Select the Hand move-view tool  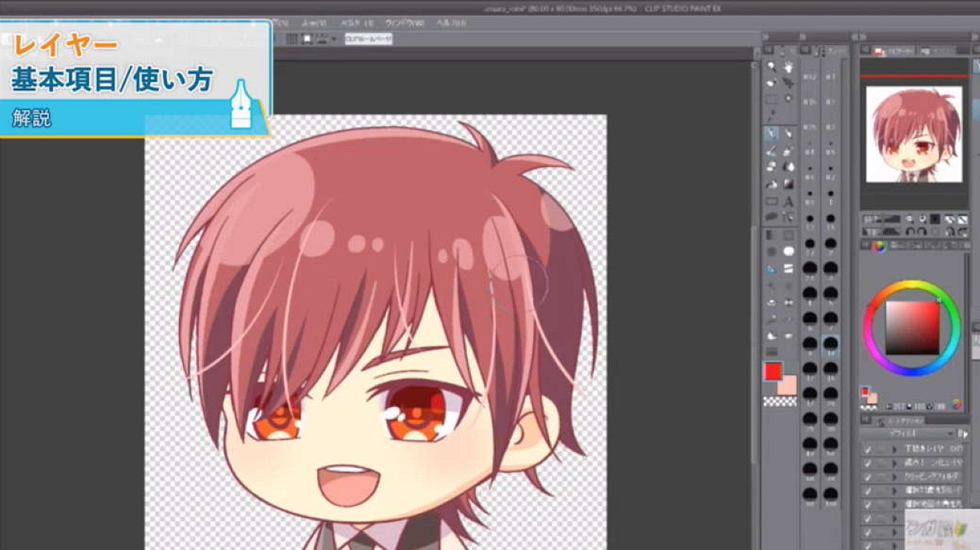pyautogui.click(x=789, y=66)
